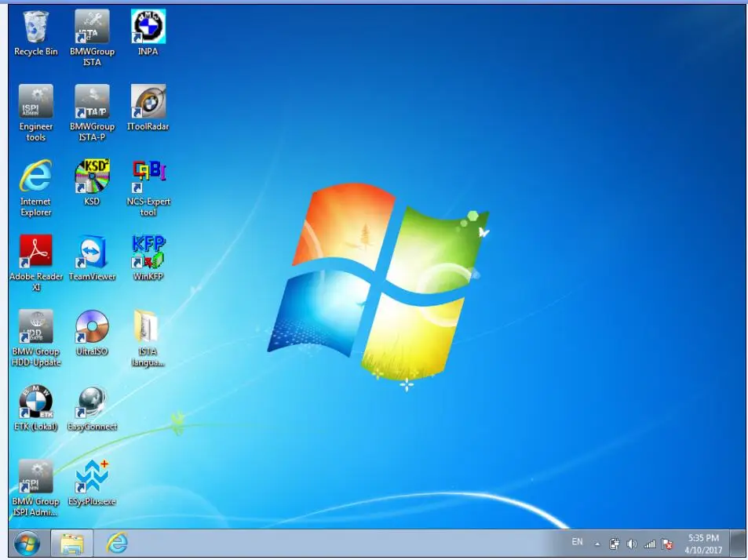This screenshot has width=748, height=560.
Task: Open BMW Group HDD-Update shortcut
Action: (36, 338)
